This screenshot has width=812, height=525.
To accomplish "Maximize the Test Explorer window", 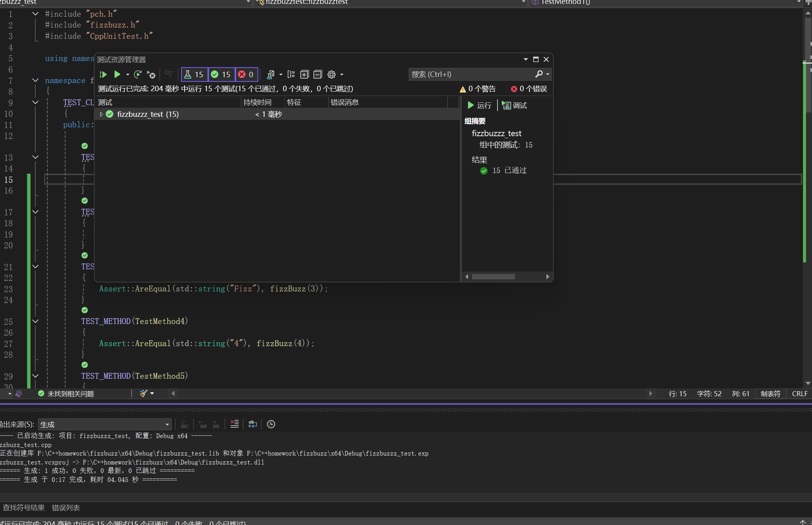I will click(536, 59).
